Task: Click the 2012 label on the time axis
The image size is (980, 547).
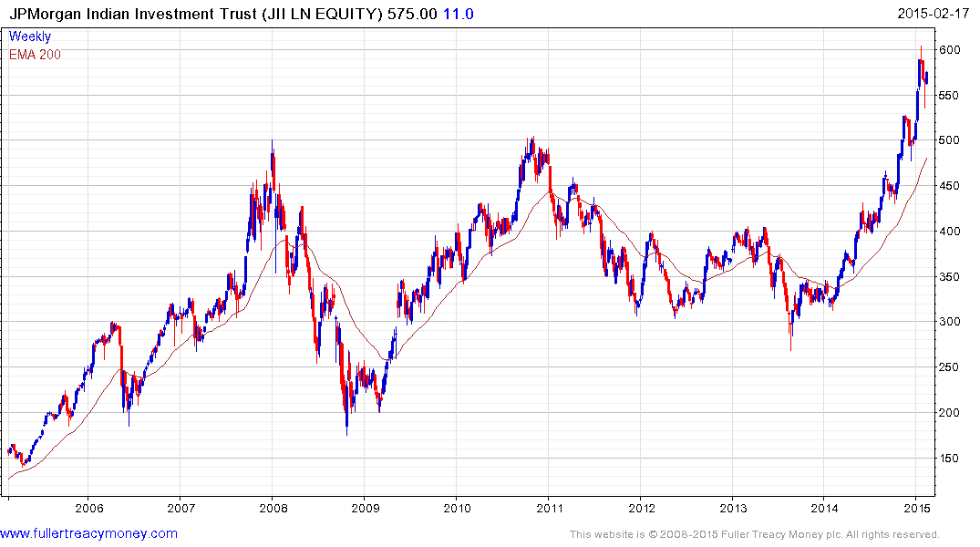Action: click(641, 508)
